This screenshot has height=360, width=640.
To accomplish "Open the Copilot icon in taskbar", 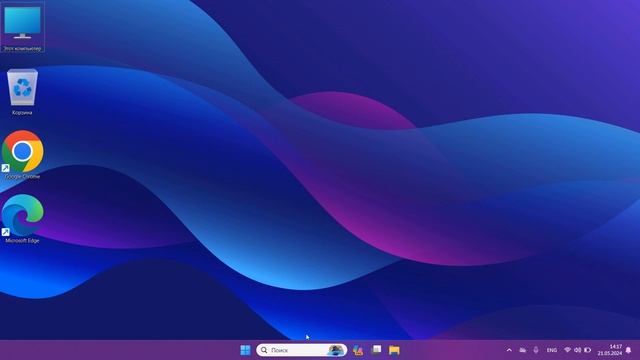I will point(358,350).
